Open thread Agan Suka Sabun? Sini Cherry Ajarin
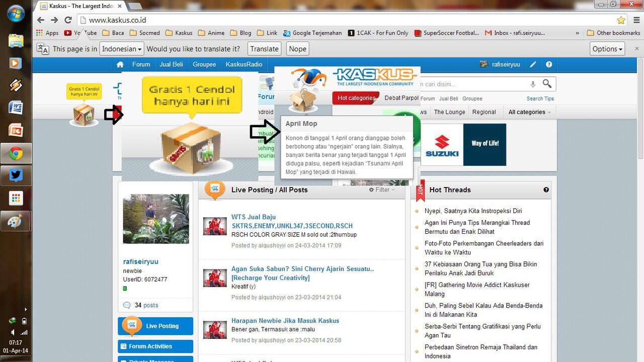Screen dimensions: 644x362 point(302,274)
